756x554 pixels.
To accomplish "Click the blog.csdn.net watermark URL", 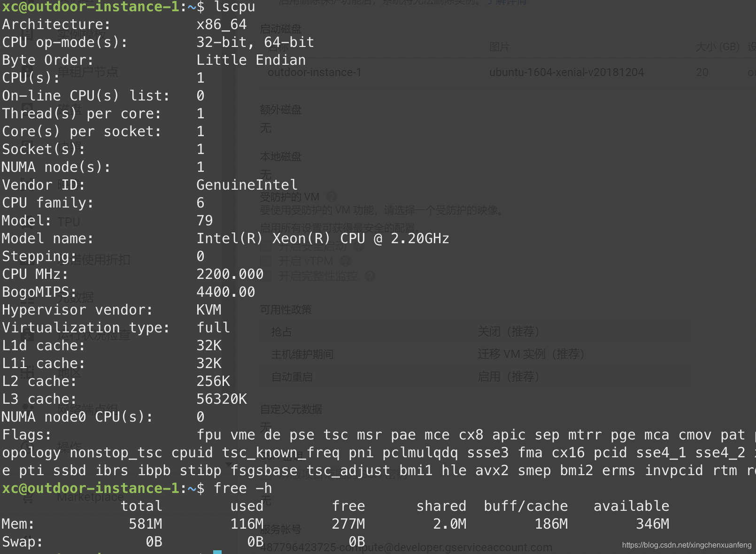I will (687, 545).
